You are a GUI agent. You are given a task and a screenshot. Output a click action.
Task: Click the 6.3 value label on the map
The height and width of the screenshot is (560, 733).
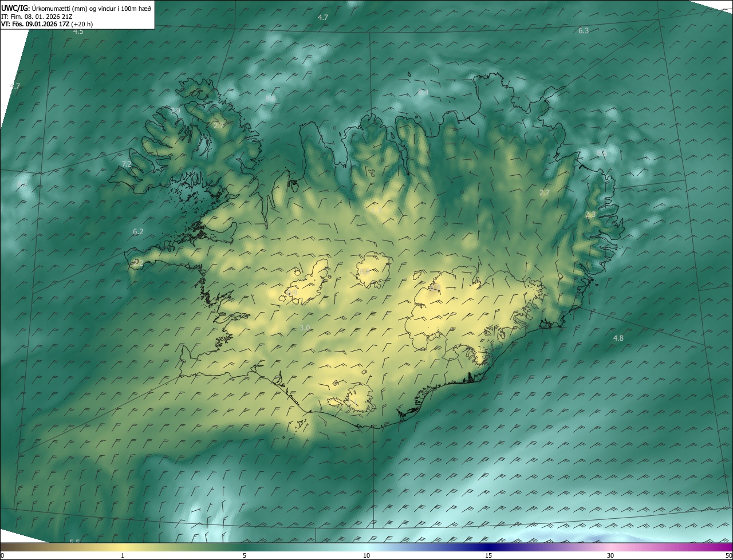[x=584, y=31]
